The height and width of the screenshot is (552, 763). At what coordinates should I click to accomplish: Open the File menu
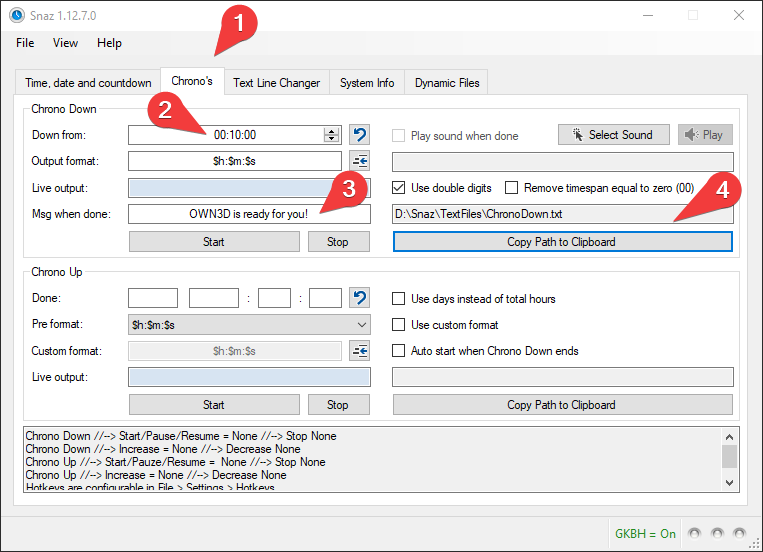[25, 43]
